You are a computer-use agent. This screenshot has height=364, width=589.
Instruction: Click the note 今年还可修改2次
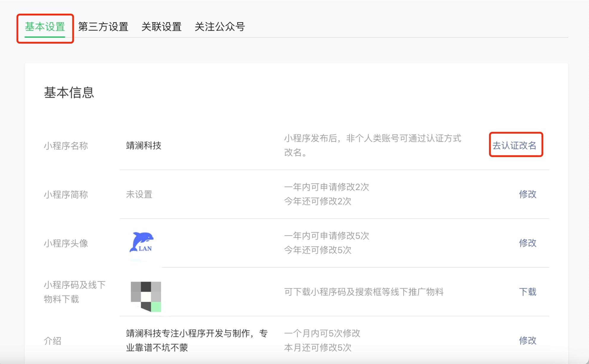coord(318,201)
